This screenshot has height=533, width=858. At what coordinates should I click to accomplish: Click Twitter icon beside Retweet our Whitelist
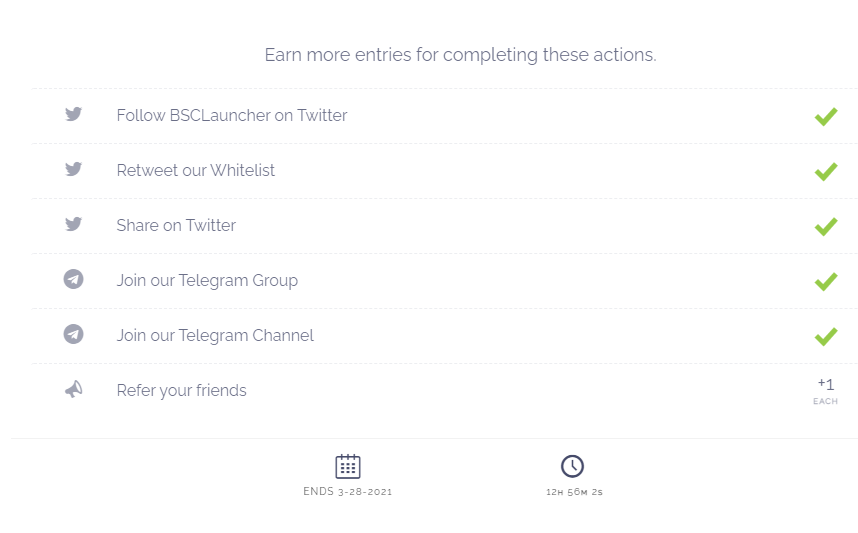tap(73, 170)
